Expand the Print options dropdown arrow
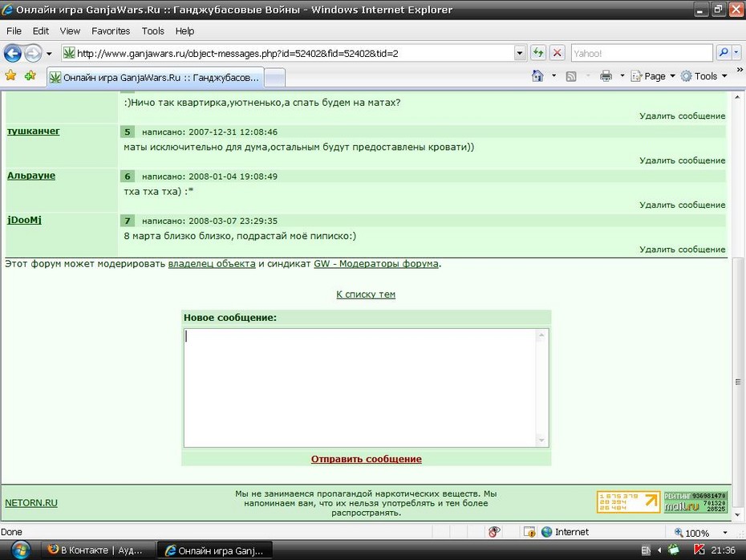746x560 pixels. [x=622, y=76]
